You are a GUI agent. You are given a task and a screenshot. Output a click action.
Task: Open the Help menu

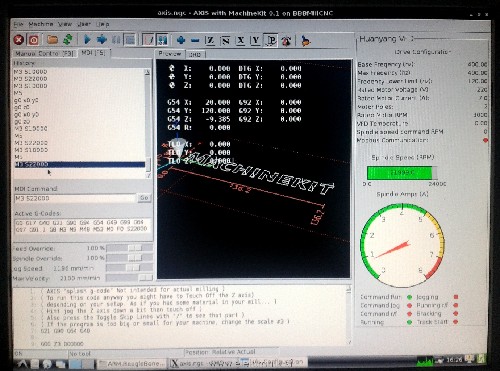[103, 24]
